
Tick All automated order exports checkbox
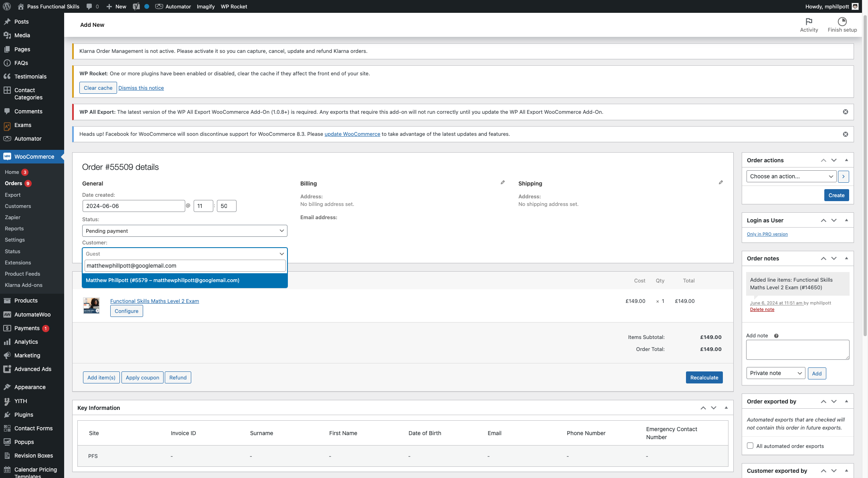pos(750,446)
